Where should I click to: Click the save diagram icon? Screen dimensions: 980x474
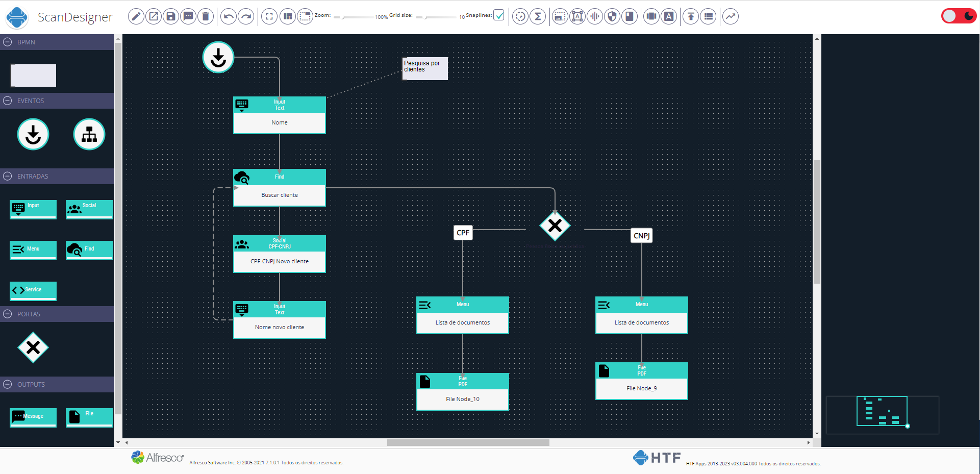(171, 16)
